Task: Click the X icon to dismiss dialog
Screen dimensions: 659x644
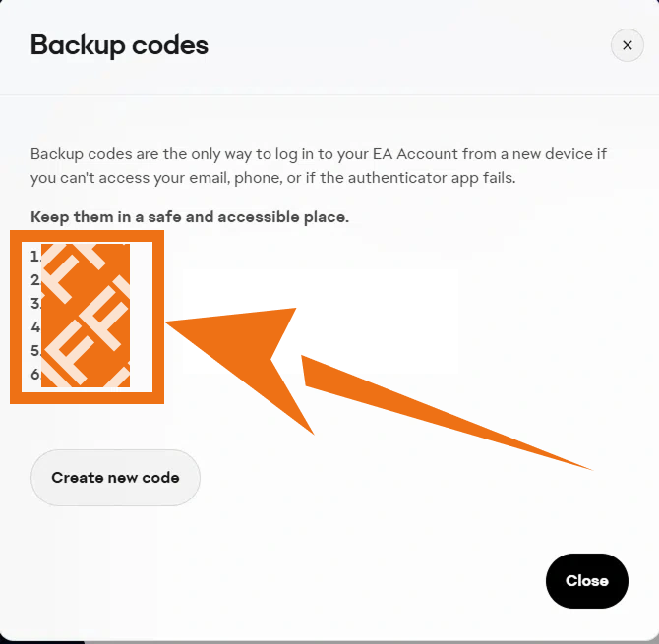Action: (628, 45)
